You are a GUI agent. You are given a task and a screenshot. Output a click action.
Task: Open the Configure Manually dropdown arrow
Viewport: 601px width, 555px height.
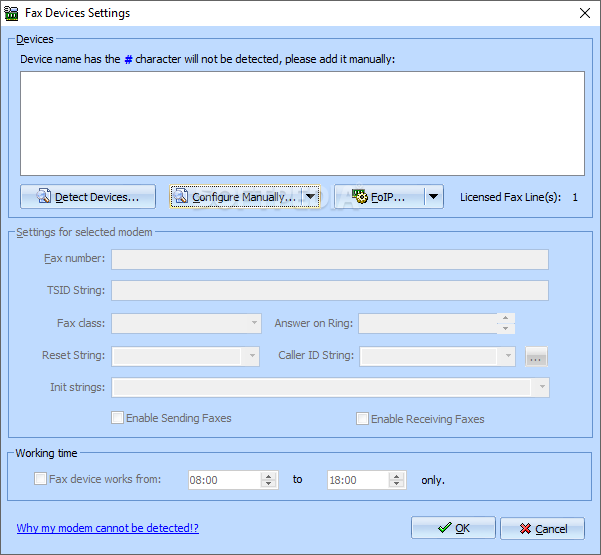click(310, 197)
